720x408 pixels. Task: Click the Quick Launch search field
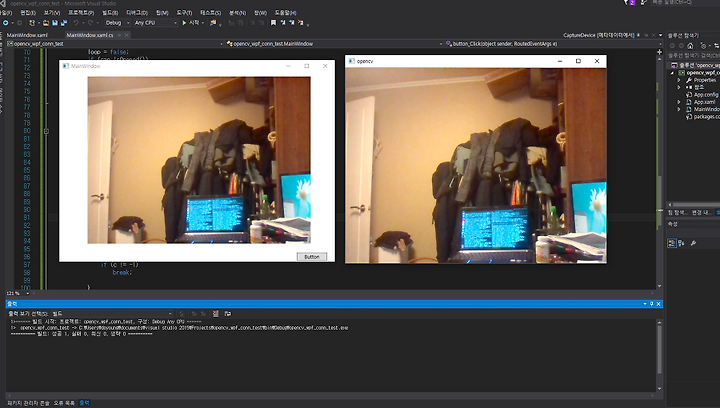(686, 2)
